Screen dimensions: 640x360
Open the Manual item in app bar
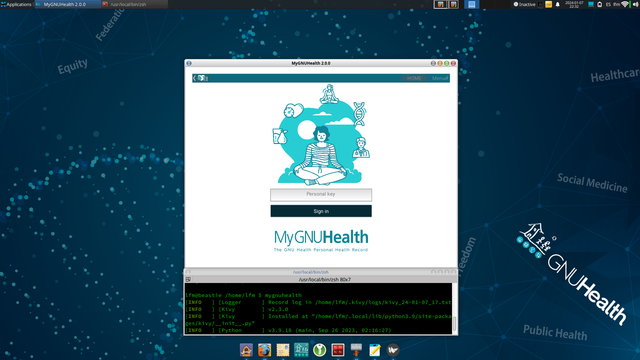(440, 78)
